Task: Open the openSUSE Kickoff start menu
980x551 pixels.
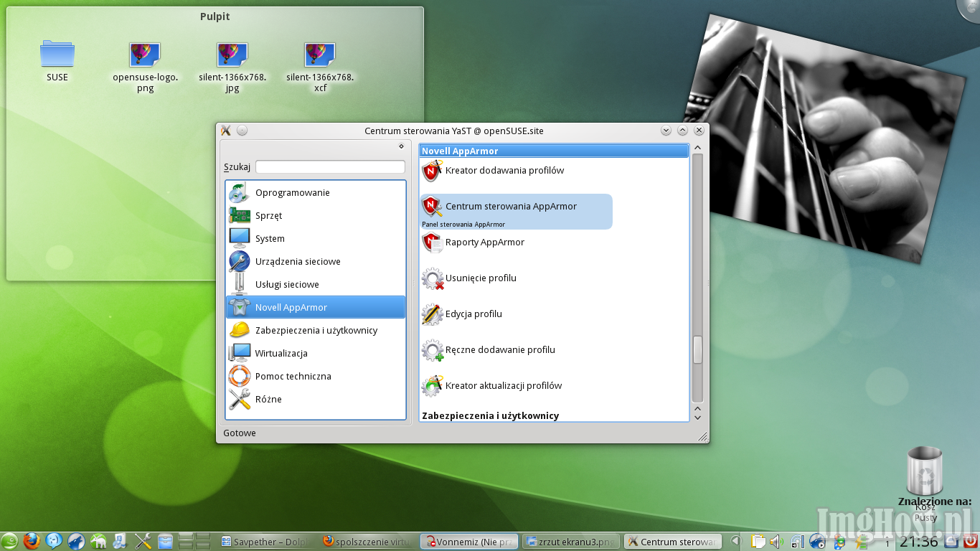Action: coord(9,541)
